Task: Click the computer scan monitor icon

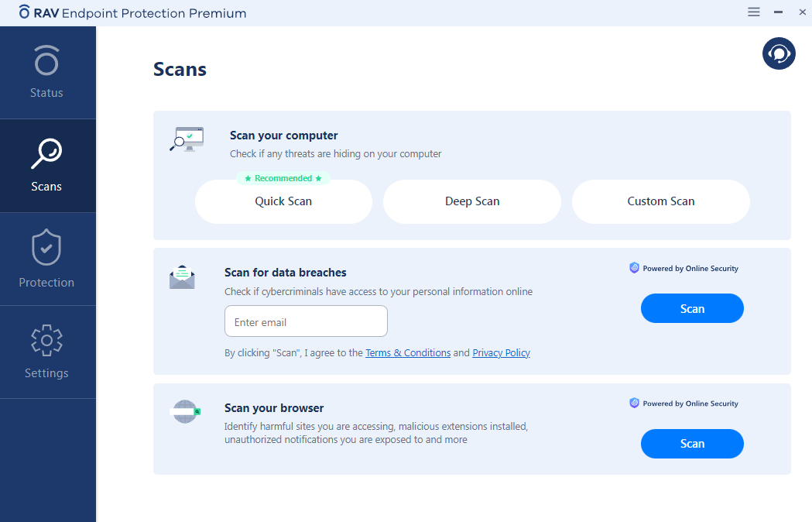Action: (187, 139)
